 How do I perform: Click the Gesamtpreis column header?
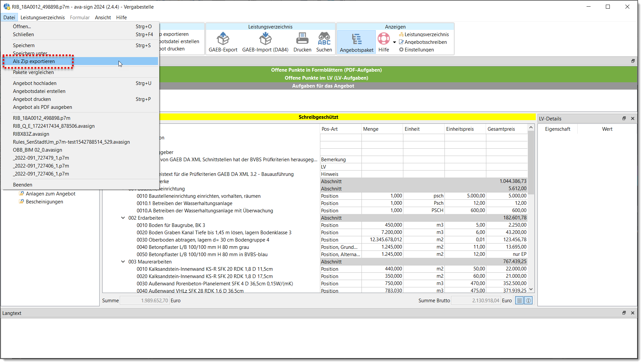pyautogui.click(x=506, y=129)
